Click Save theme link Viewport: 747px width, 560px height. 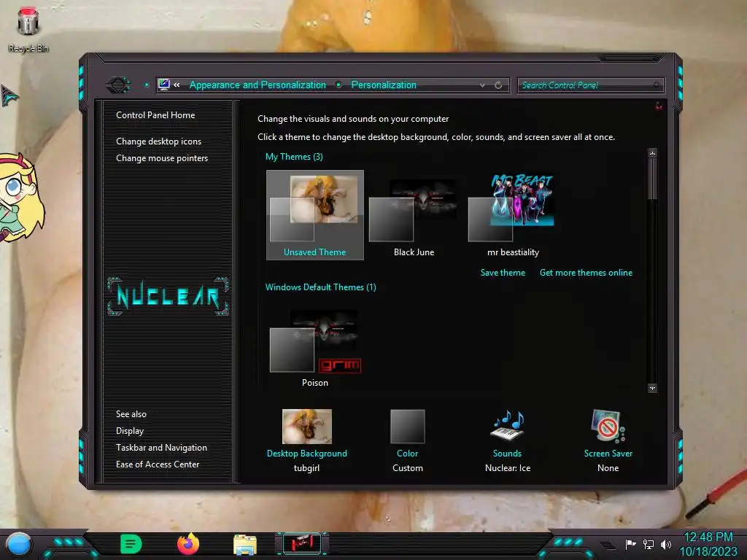(503, 273)
